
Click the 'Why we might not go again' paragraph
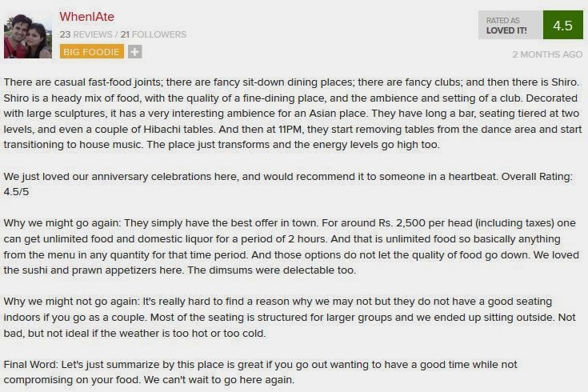pyautogui.click(x=290, y=318)
